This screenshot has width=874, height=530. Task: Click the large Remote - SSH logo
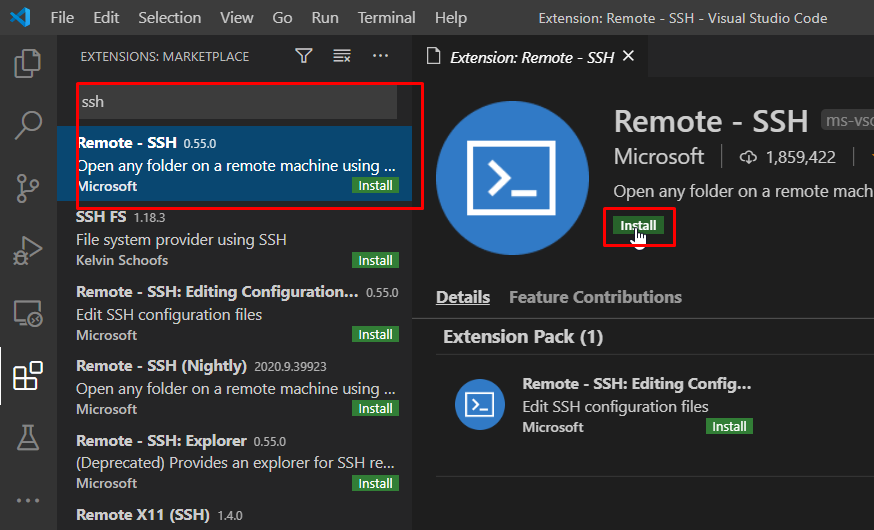tap(512, 178)
